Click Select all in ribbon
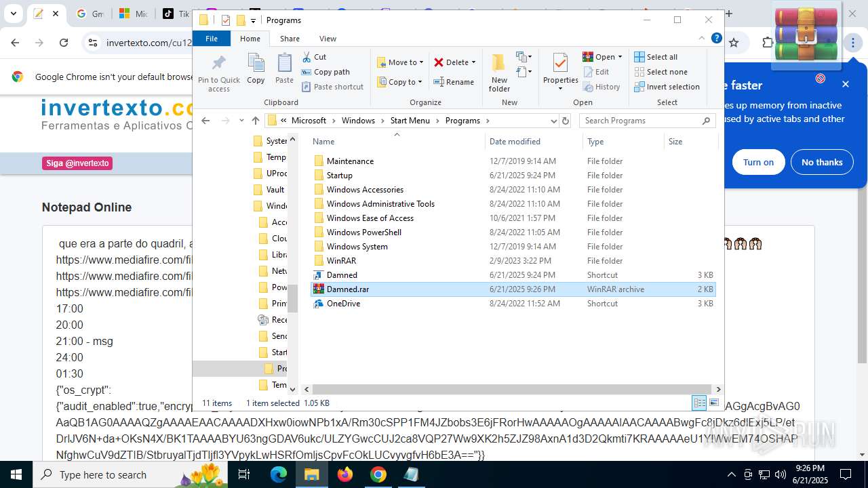The height and width of the screenshot is (488, 868). coord(655,57)
